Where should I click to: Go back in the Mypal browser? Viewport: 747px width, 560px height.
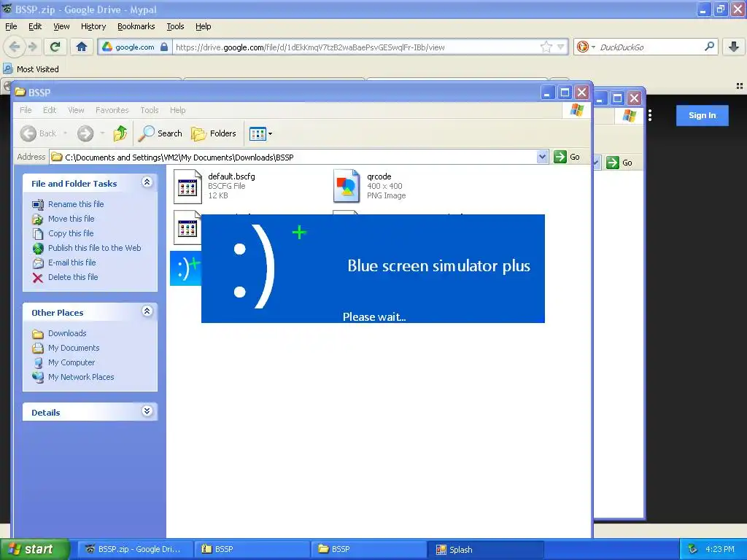click(x=15, y=47)
